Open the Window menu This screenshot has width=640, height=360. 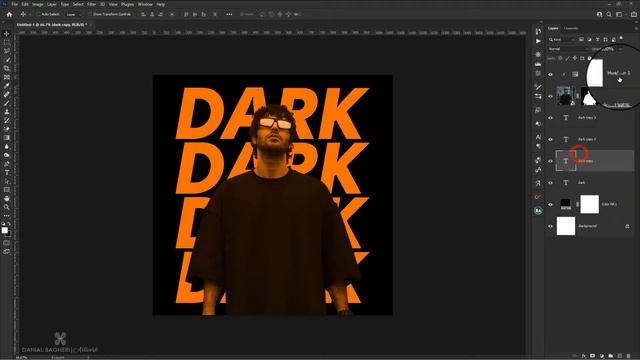(145, 4)
